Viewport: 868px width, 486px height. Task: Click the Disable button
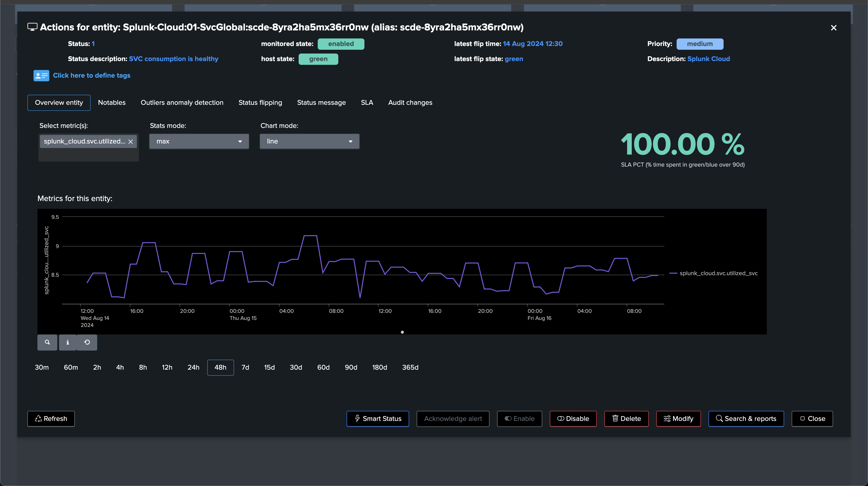tap(573, 419)
